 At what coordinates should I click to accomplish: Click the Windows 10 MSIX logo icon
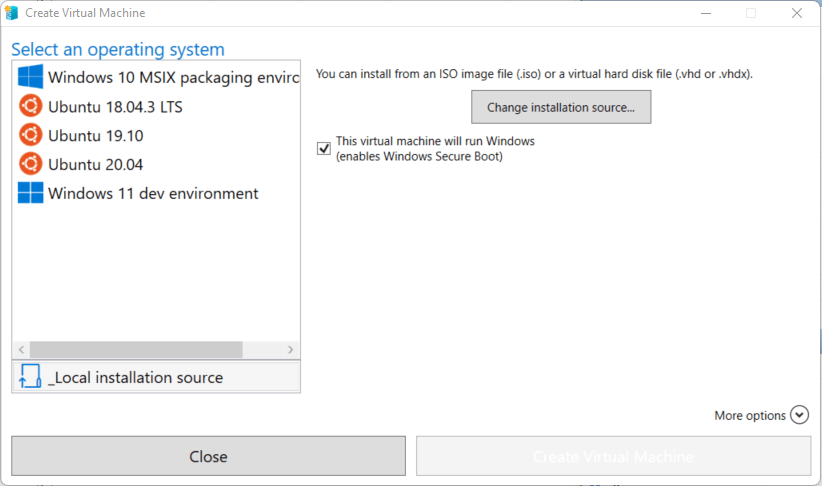[30, 77]
